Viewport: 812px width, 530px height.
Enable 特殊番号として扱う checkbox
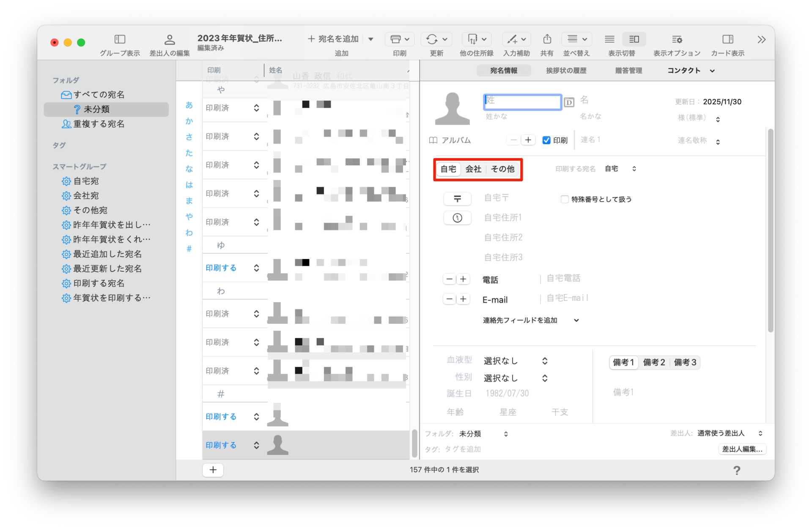565,199
